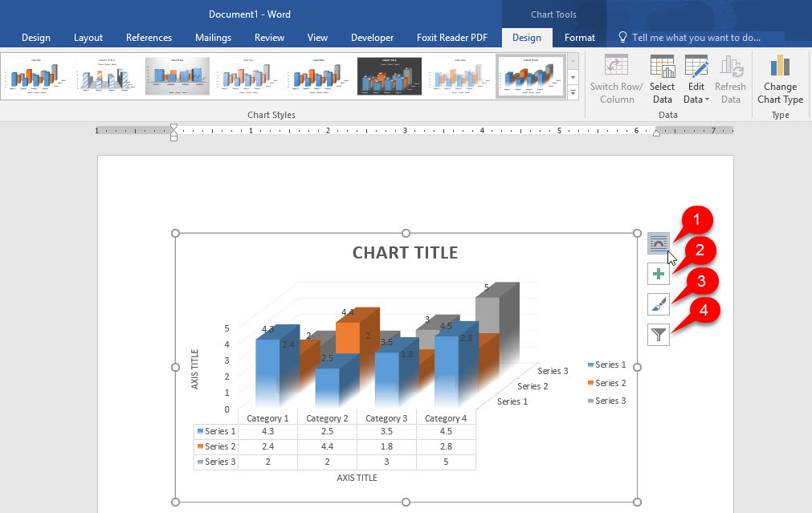Expand the Chart Styles gallery More arrow
The width and height of the screenshot is (812, 513).
[573, 93]
